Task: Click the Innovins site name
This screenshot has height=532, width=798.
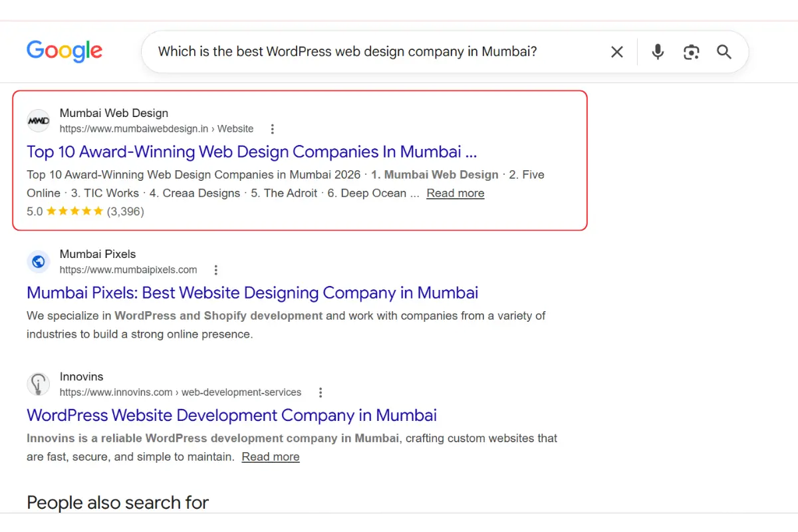Action: click(x=82, y=376)
